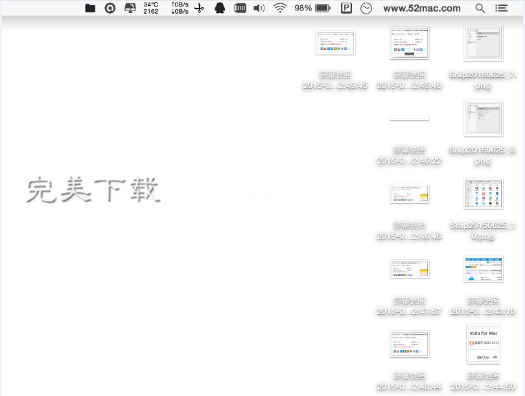Select screenshot thumbnail ending 2.49.45
Image resolution: width=525 pixels, height=396 pixels.
point(335,43)
